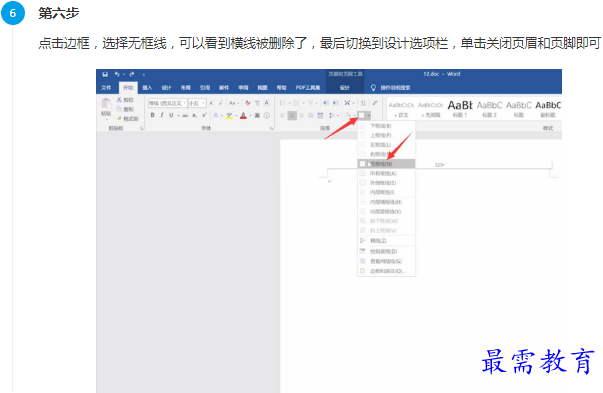Viewport: 603px width, 393px height.
Task: Open the Change Case Aa dropdown
Action: [x=233, y=103]
